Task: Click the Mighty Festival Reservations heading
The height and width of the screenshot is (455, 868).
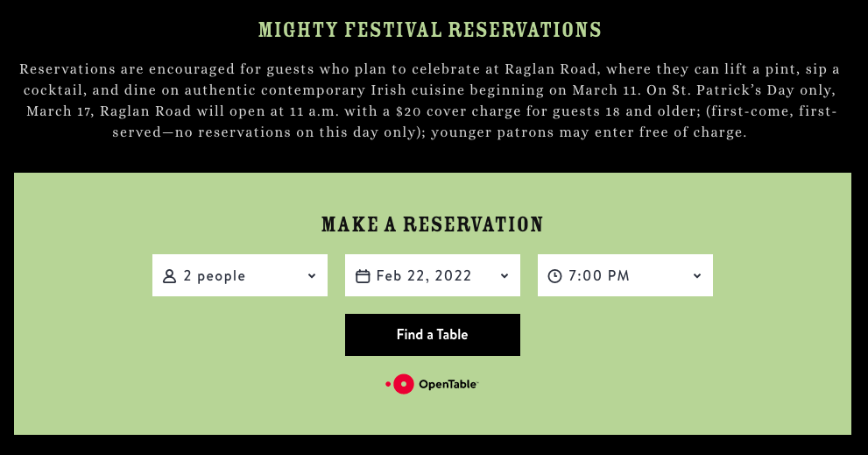Action: tap(430, 30)
